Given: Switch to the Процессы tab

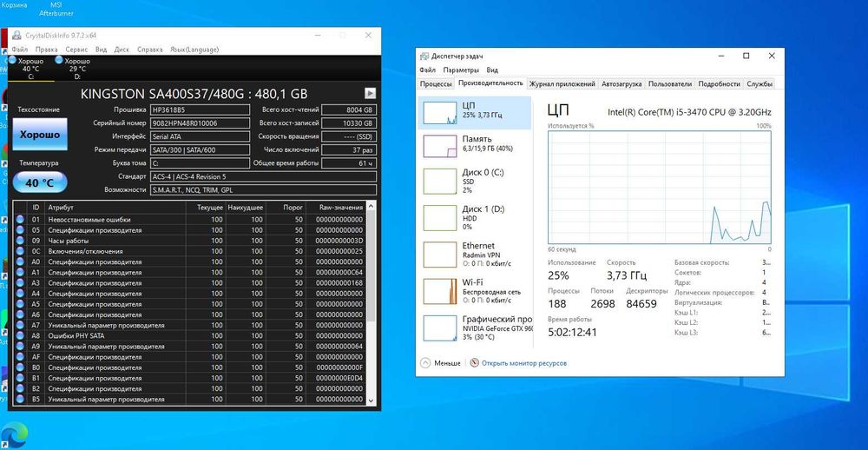Looking at the screenshot, I should coord(436,84).
